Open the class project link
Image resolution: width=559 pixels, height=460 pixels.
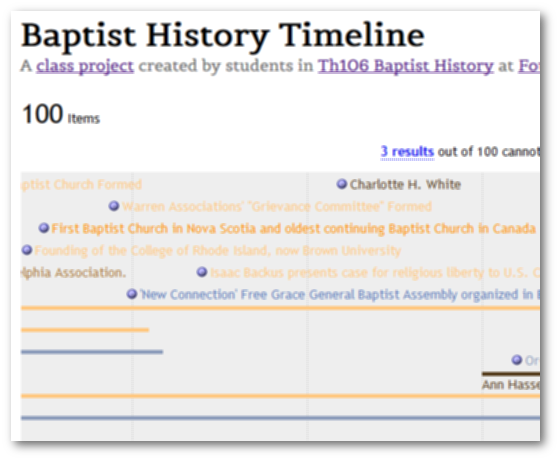pyautogui.click(x=85, y=66)
